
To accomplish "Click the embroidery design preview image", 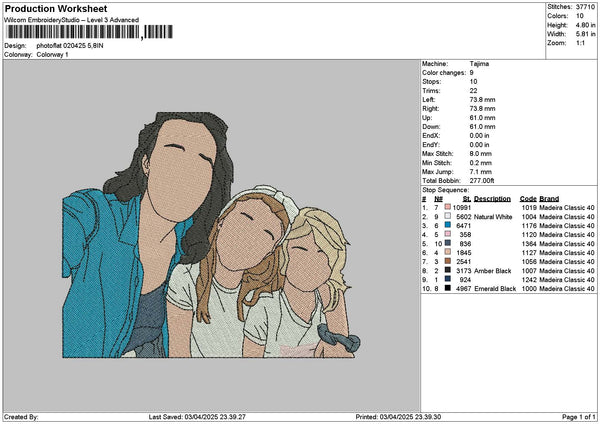I will point(211,235).
